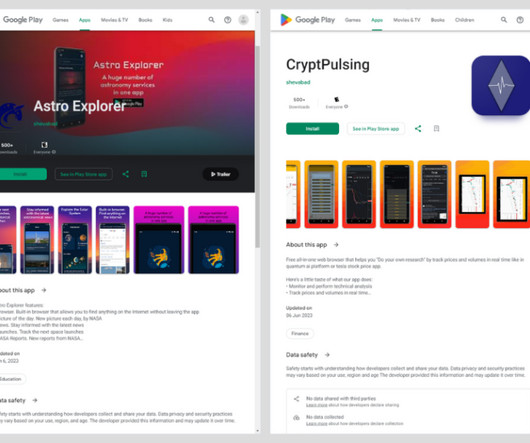Viewport: 530px width, 443px height.
Task: Open search in the CryptPulsing window
Action: coord(504,20)
